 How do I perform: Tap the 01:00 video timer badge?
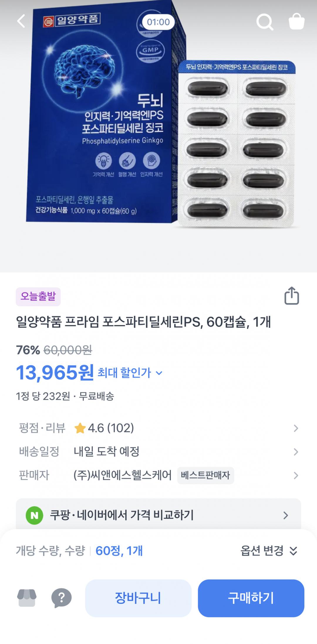[x=158, y=22]
